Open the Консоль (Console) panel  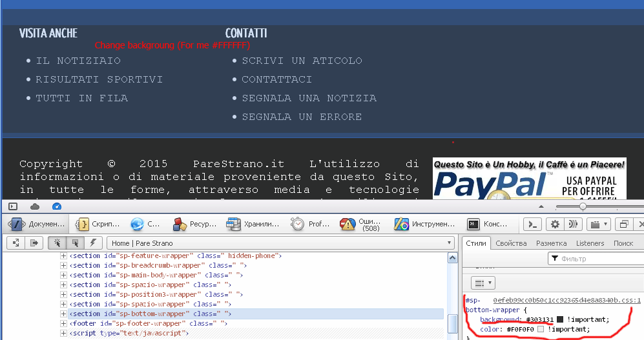click(x=488, y=225)
